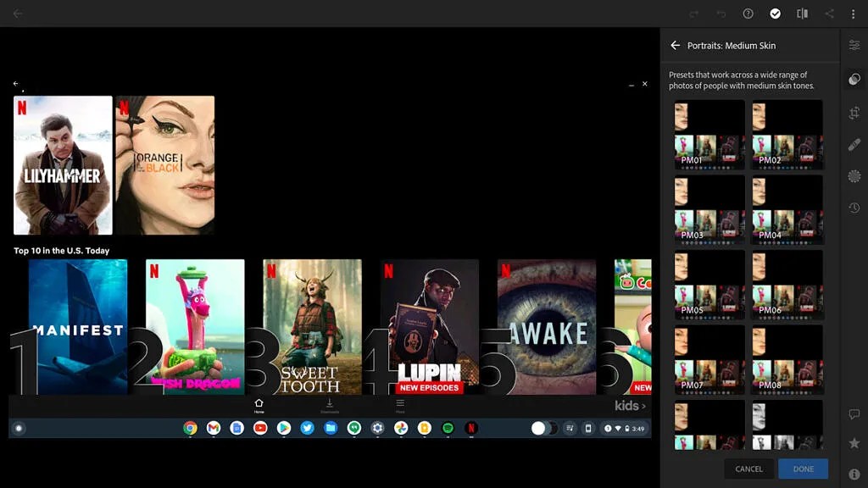Click the YouTube icon on the pictured shelf

coord(260,428)
